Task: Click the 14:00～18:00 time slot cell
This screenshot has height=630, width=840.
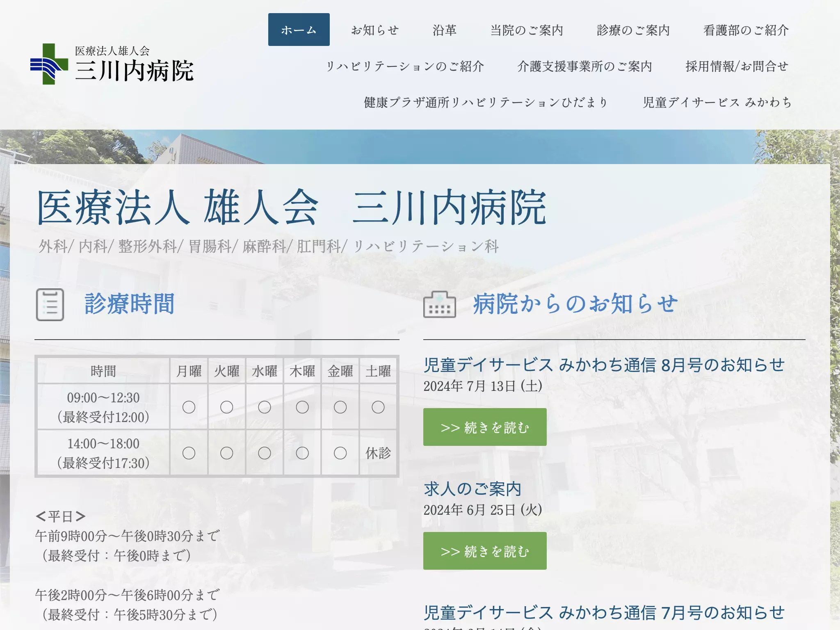Action: 103,453
